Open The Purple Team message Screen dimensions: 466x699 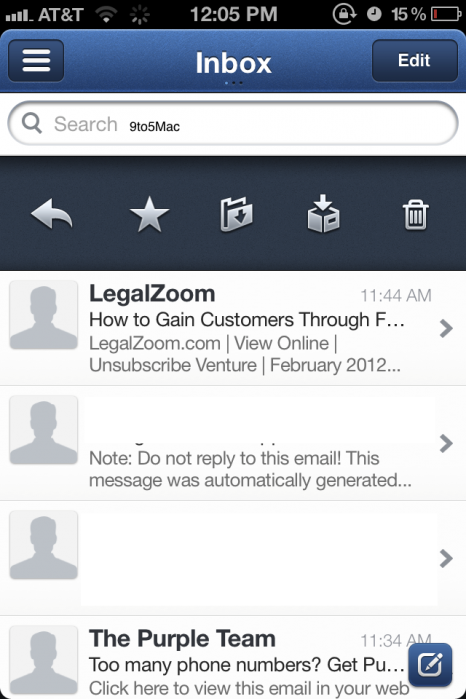233,658
